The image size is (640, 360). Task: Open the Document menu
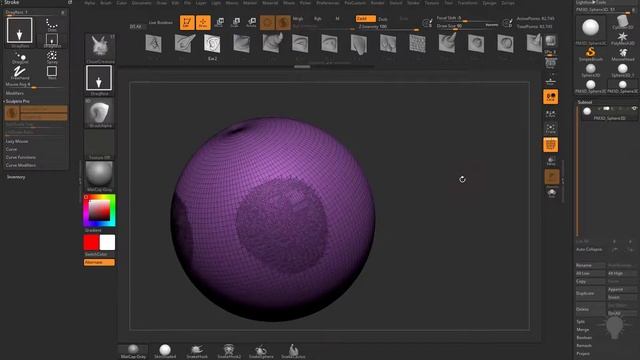point(142,3)
